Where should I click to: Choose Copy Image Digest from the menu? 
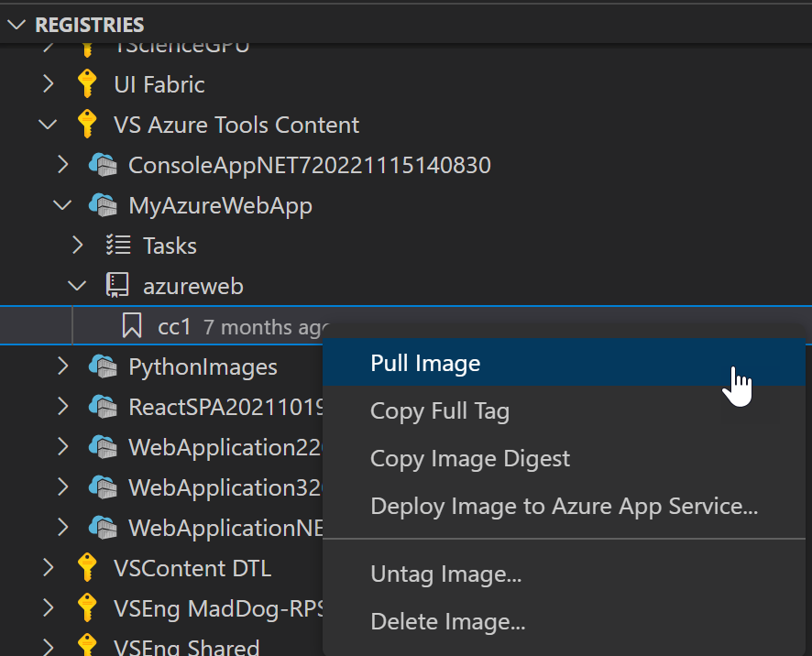click(469, 458)
